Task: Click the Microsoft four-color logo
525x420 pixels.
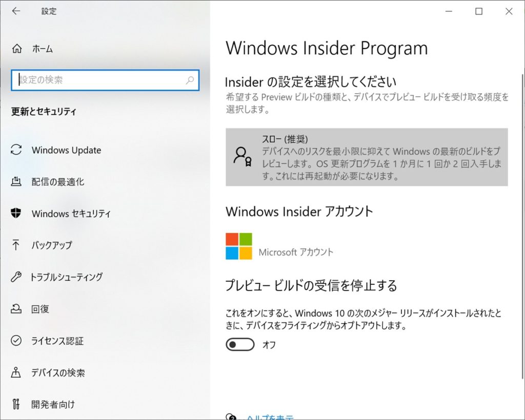Action: [x=239, y=246]
